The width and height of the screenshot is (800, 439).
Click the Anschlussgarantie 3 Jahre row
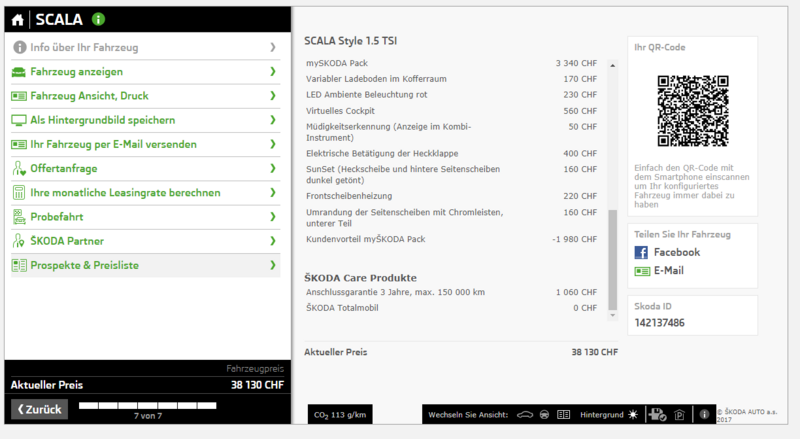coord(452,292)
